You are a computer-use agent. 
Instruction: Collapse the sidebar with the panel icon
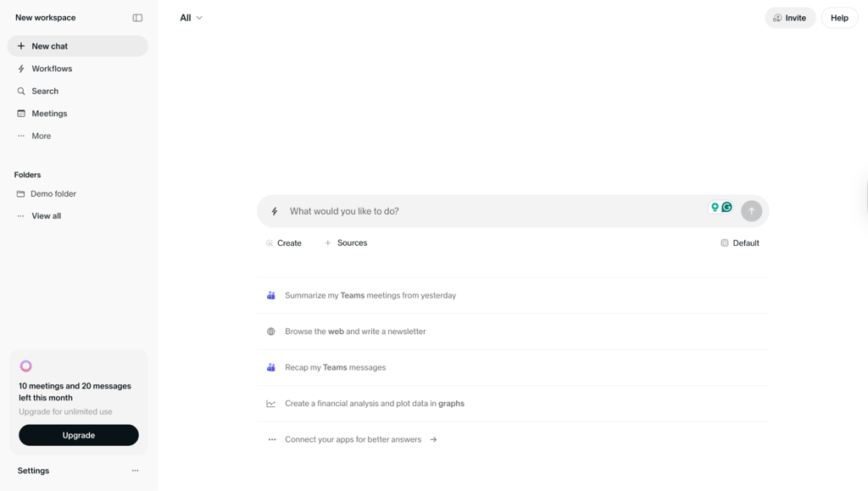click(x=137, y=18)
